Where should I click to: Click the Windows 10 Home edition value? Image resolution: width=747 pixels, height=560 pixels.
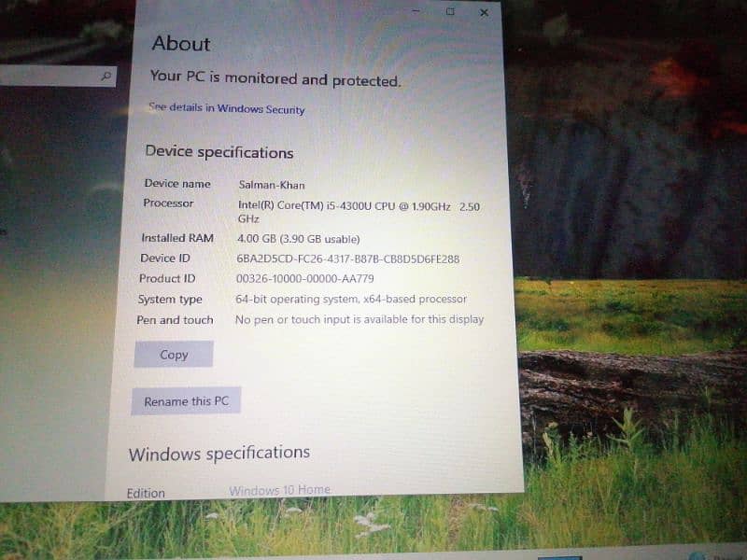point(279,490)
